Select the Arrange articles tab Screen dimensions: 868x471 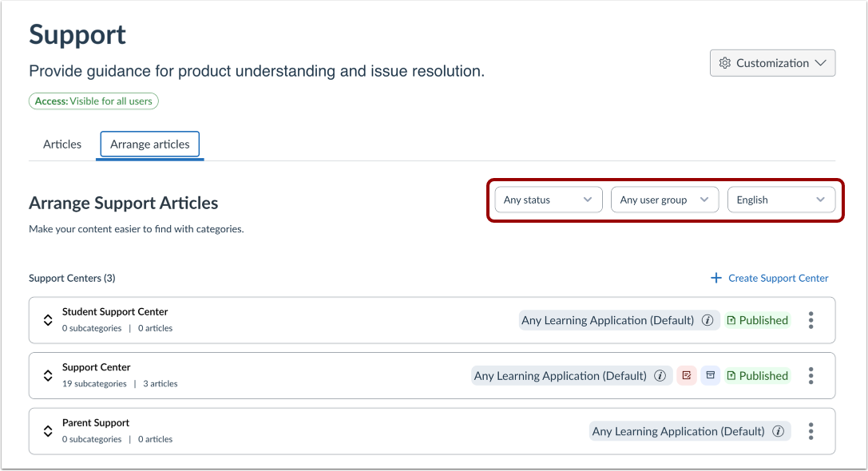(150, 144)
